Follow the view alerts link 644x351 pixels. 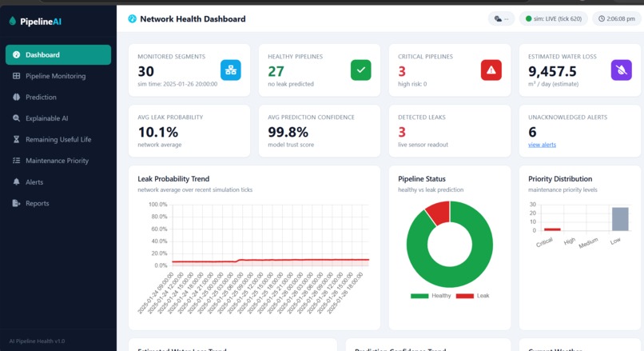pyautogui.click(x=543, y=145)
